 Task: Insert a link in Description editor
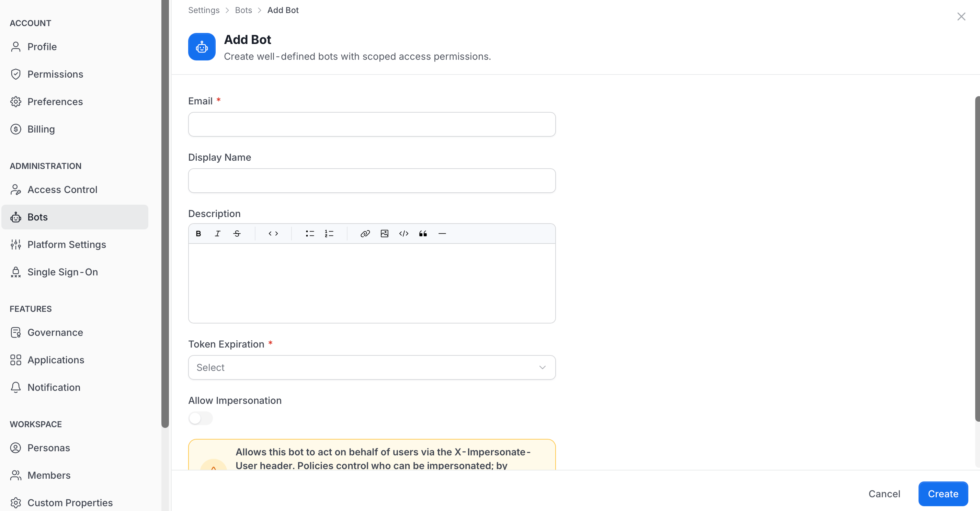click(365, 234)
